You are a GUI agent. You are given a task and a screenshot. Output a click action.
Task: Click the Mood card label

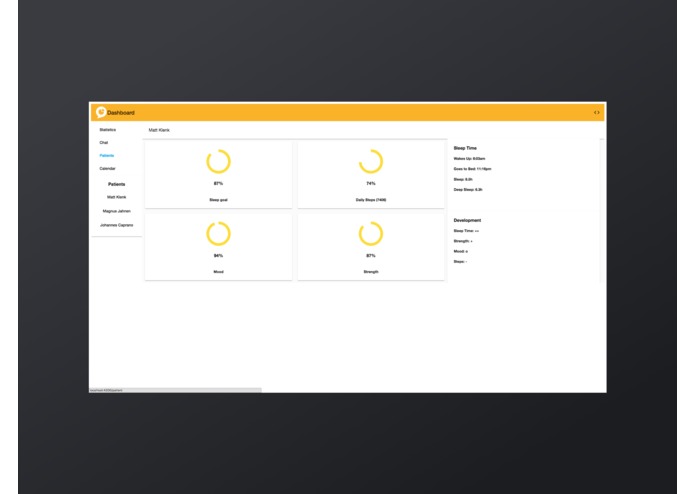tap(219, 272)
